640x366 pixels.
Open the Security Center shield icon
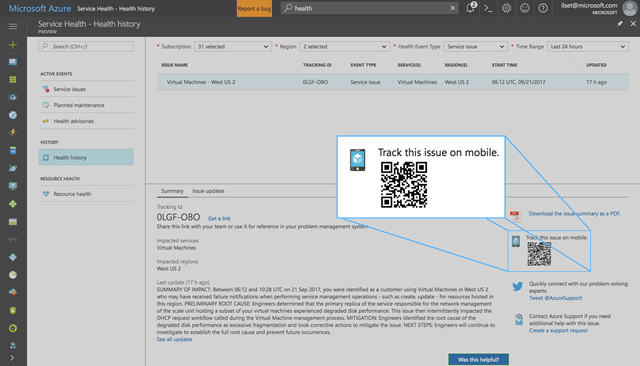pos(13,310)
